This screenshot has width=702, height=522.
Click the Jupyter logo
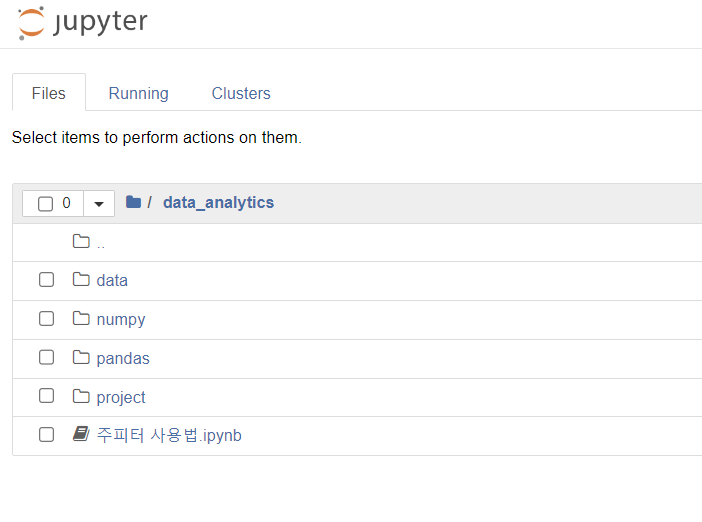pos(82,22)
